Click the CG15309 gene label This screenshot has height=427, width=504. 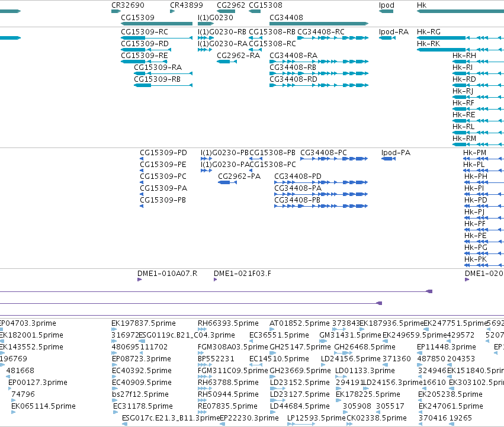click(x=137, y=18)
